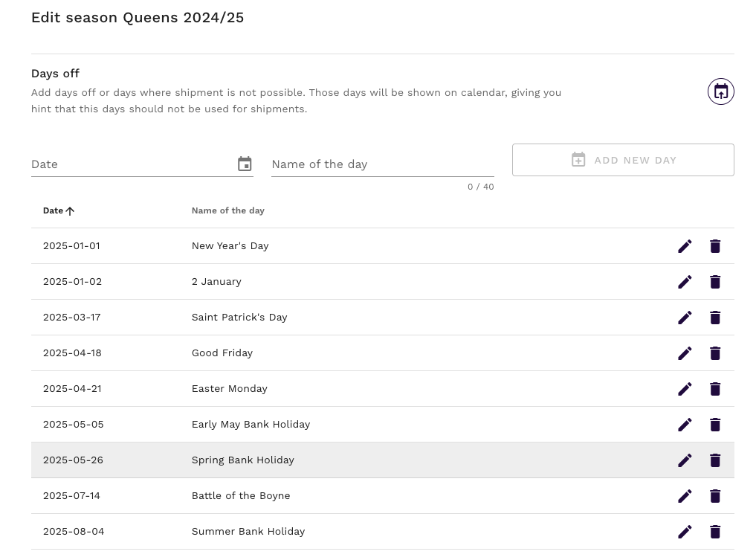The image size is (756, 560).
Task: Click the import holidays calendar icon
Action: pos(720,91)
